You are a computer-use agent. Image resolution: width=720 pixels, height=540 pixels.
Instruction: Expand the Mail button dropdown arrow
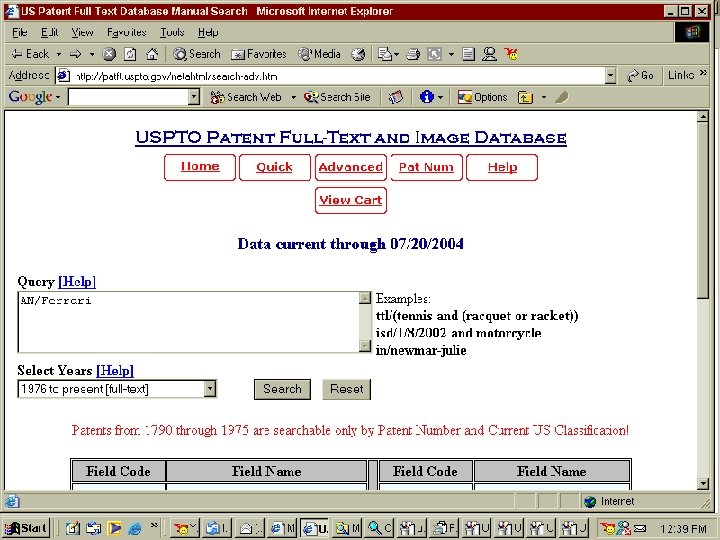pos(396,54)
